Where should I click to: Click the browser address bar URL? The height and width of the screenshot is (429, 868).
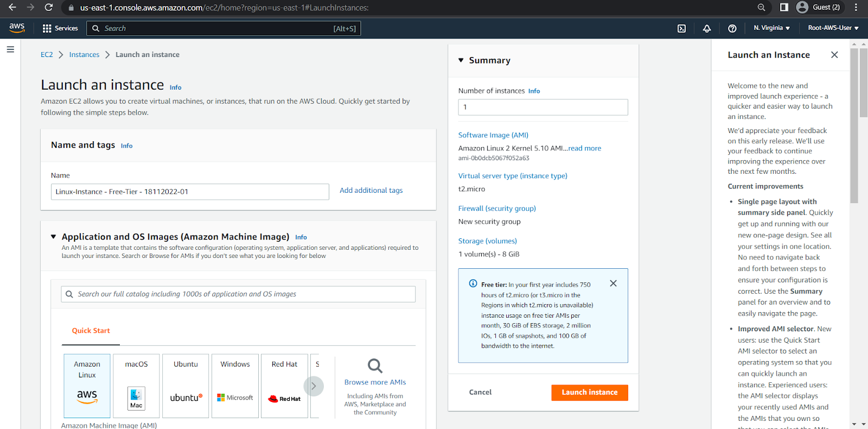224,8
